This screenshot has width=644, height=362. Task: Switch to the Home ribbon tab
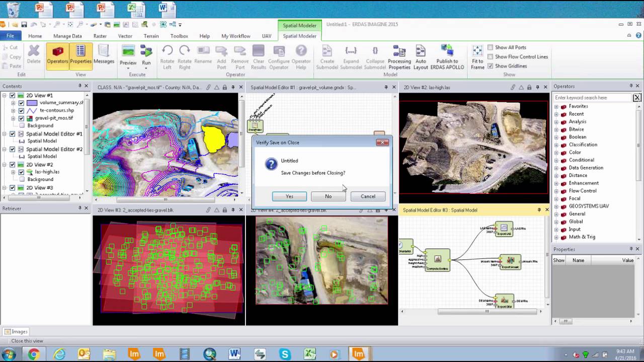[35, 36]
